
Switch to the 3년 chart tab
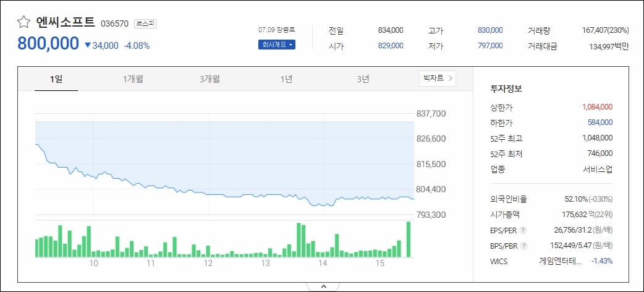(x=363, y=79)
